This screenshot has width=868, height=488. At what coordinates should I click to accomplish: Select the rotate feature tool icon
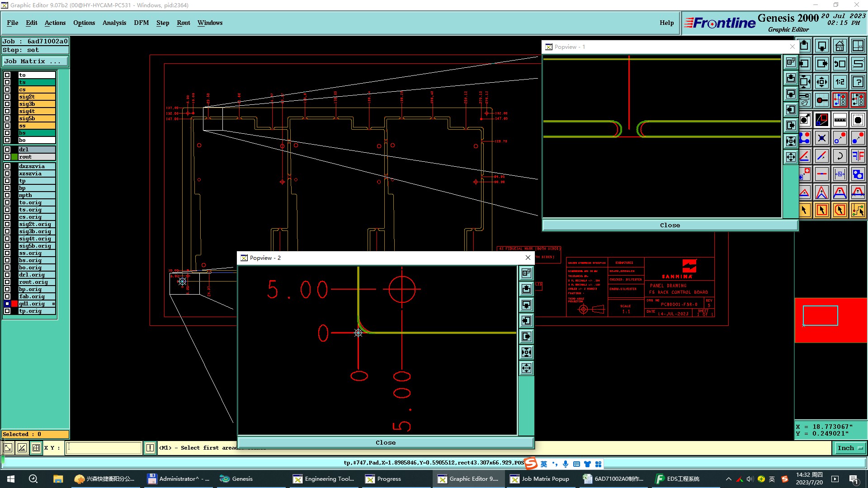pos(840,156)
